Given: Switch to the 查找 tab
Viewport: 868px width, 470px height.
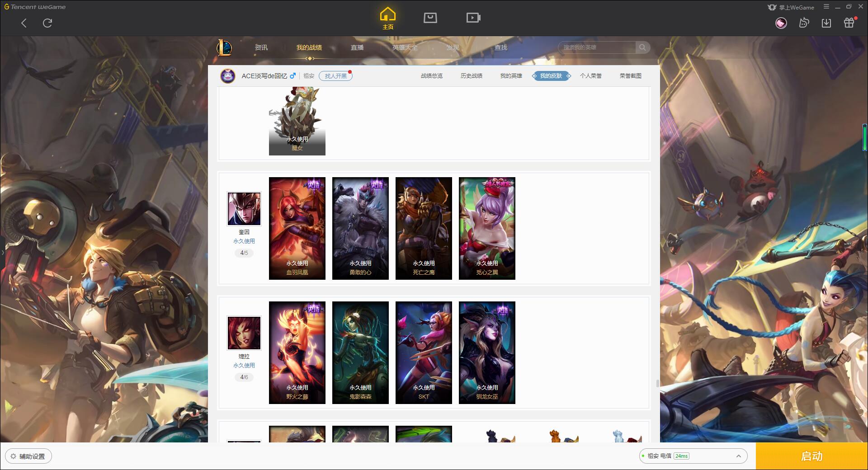Looking at the screenshot, I should pos(501,47).
